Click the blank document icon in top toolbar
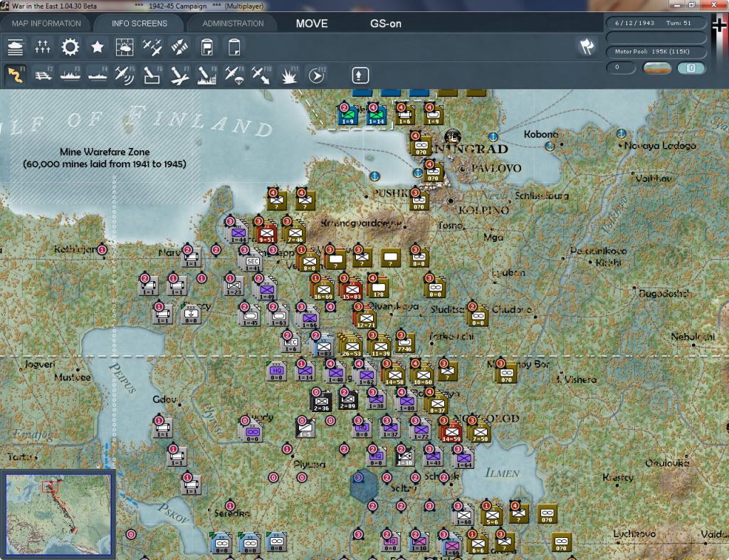729x560 pixels. pyautogui.click(x=234, y=47)
